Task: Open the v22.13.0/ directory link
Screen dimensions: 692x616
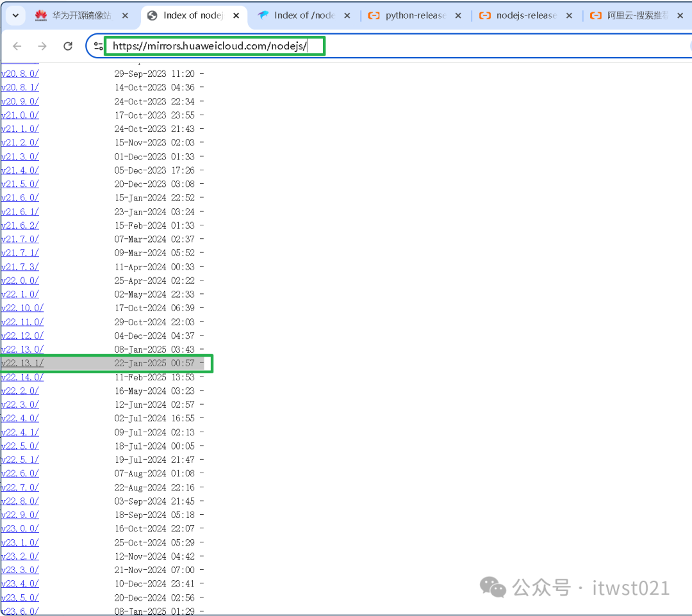Action: pos(22,349)
